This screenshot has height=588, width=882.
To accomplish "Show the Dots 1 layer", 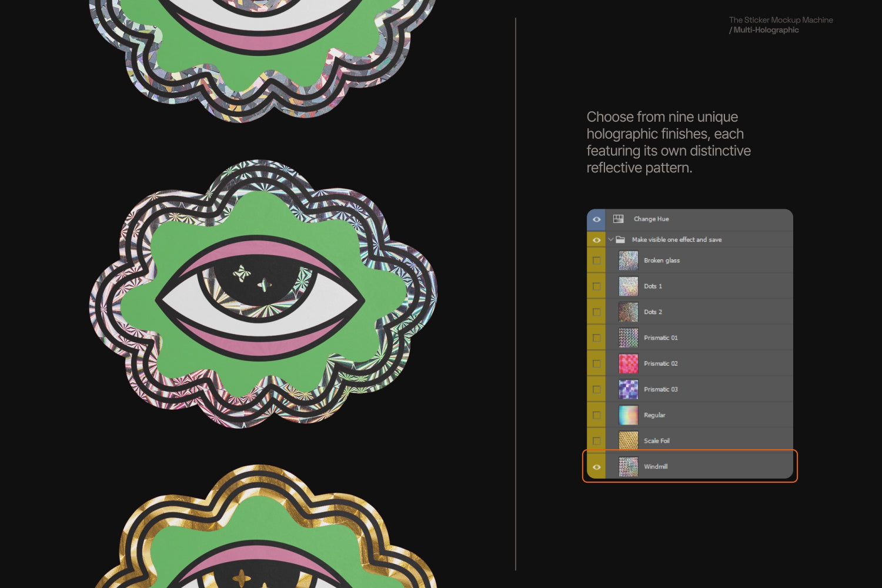I will (596, 286).
